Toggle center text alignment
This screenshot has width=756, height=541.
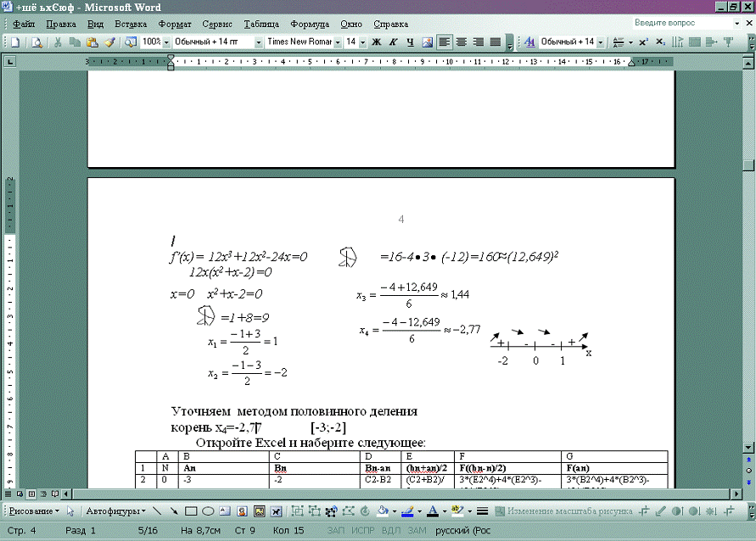coord(462,42)
